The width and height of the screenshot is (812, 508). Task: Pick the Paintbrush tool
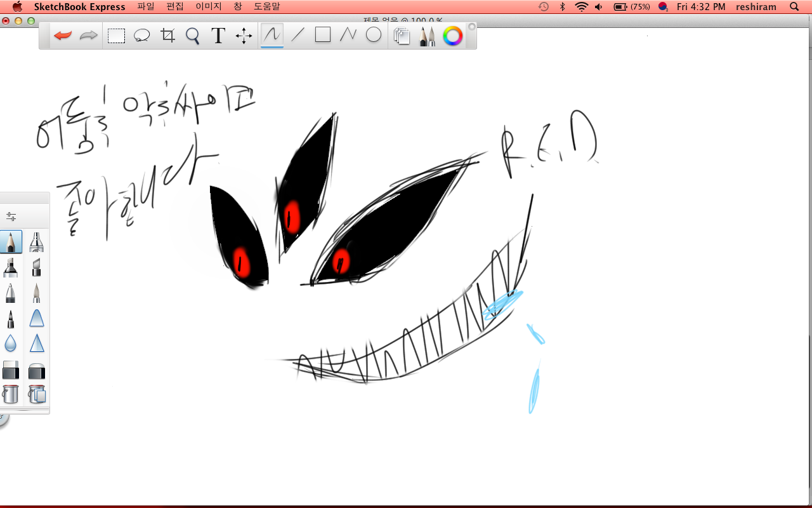pyautogui.click(x=37, y=293)
